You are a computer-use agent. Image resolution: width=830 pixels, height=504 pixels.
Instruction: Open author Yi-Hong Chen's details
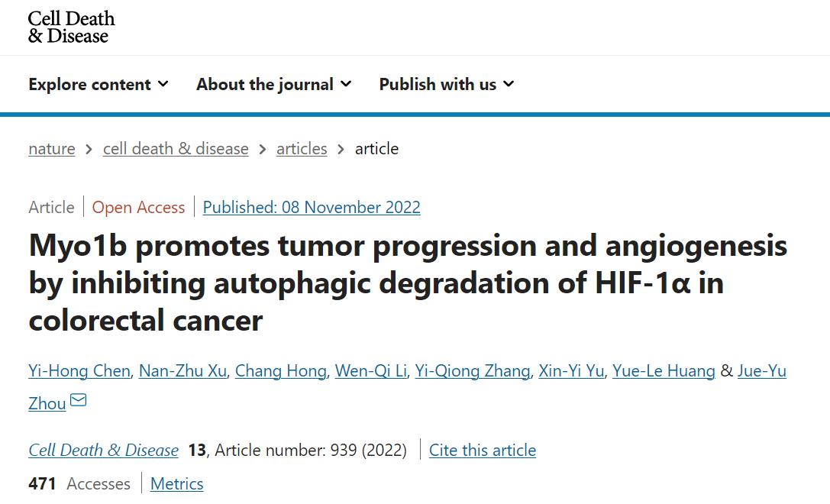point(79,371)
